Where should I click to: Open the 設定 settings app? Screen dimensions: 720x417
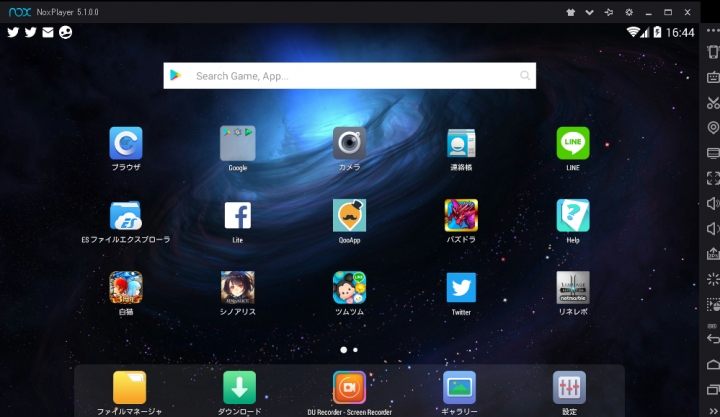pyautogui.click(x=569, y=388)
